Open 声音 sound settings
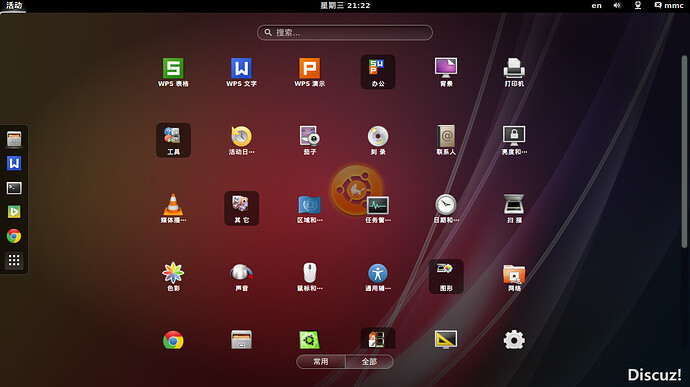The image size is (690, 387). tap(241, 277)
